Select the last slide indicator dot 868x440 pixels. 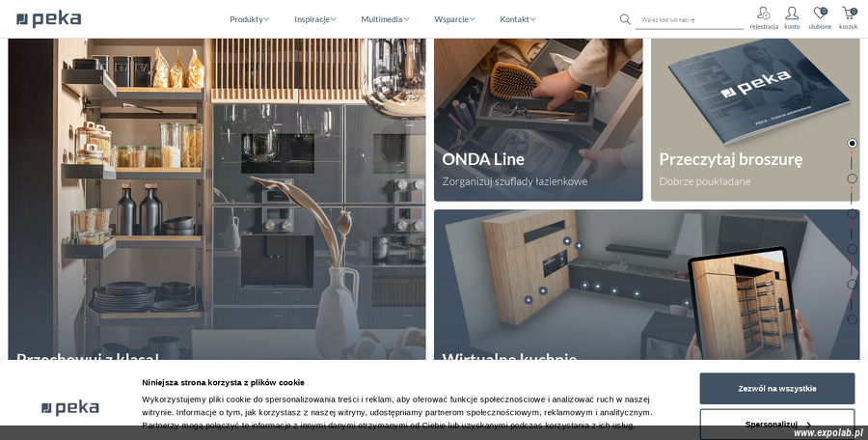click(852, 319)
